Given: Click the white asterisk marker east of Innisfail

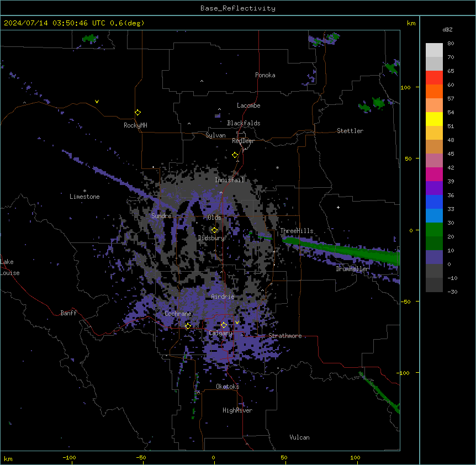Looking at the screenshot, I should pyautogui.click(x=277, y=167).
